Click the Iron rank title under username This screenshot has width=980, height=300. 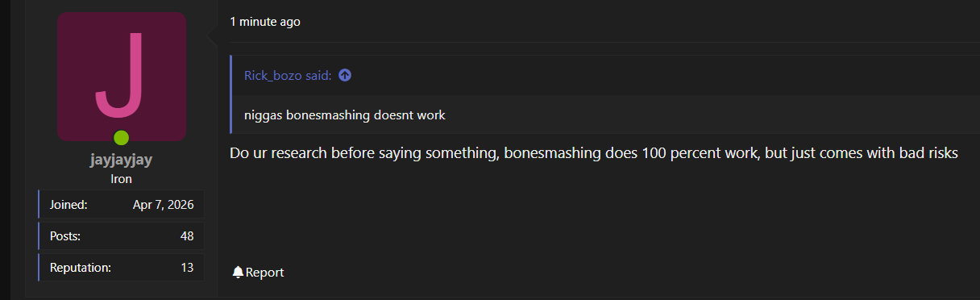click(121, 179)
